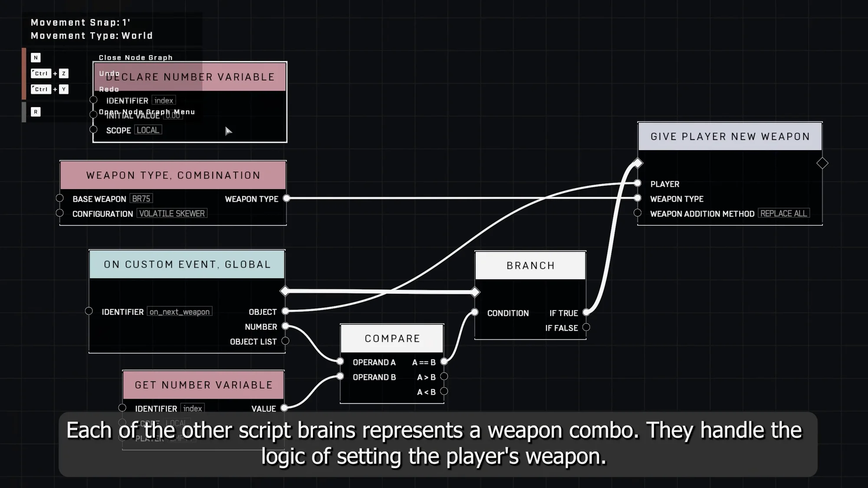
Task: Click the BASE WEAPON input pin
Action: coord(60,198)
